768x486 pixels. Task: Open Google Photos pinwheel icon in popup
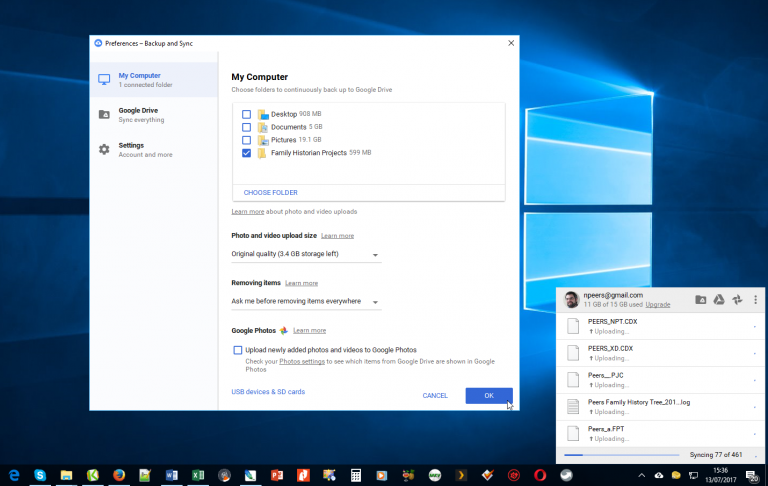737,299
